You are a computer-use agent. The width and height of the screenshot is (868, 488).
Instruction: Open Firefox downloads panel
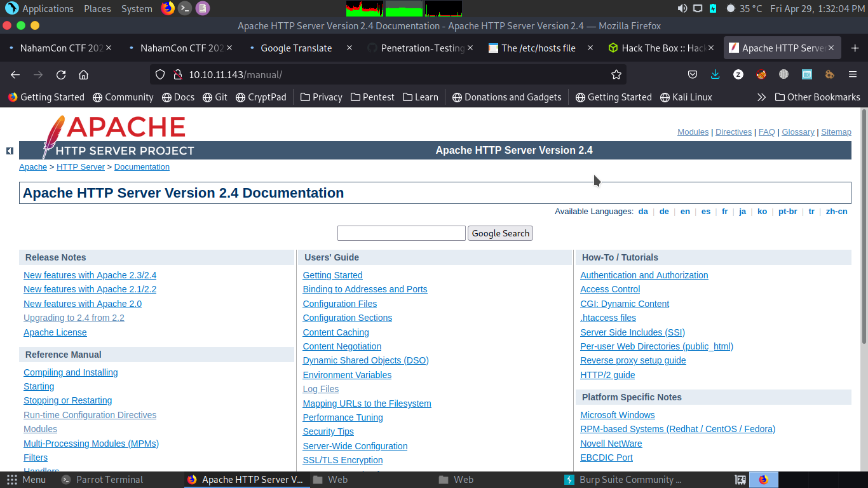[715, 74]
